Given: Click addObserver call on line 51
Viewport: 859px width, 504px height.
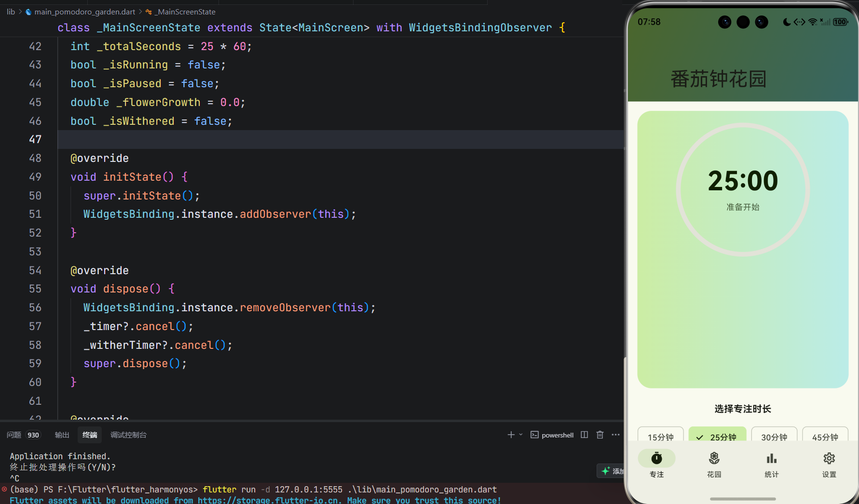Looking at the screenshot, I should (275, 214).
